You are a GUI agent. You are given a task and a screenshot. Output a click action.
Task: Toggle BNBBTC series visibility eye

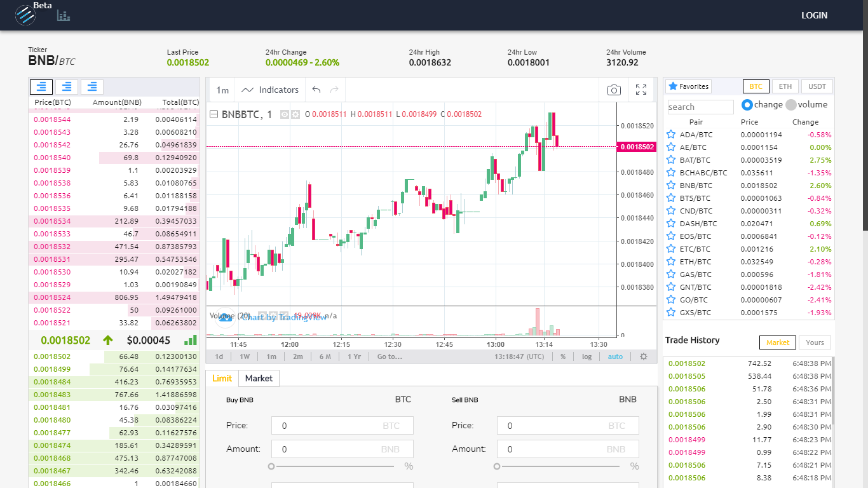285,114
